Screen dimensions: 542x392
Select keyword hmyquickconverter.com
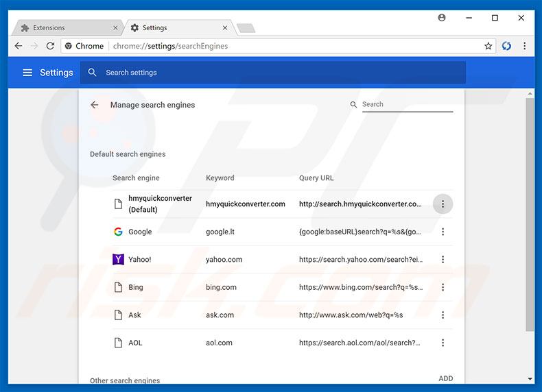(x=246, y=204)
